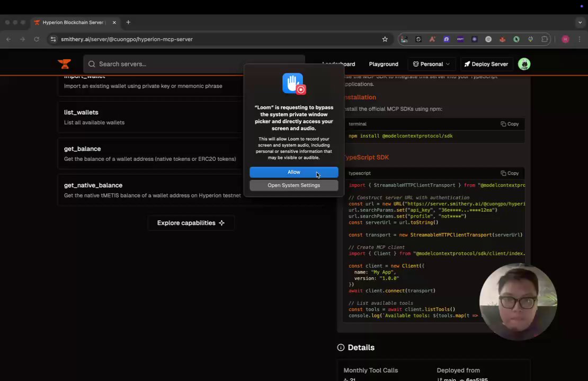Click the 'await client.connect(transport)' code line
The image size is (588, 381).
point(392,291)
